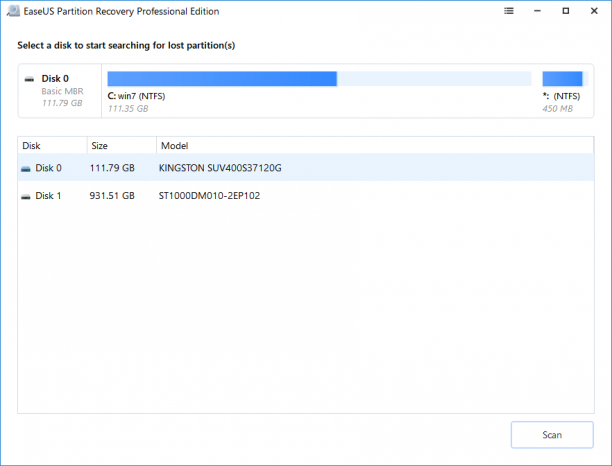Image resolution: width=612 pixels, height=466 pixels.
Task: Click the Disk 0 heading in overview panel
Action: coord(55,78)
